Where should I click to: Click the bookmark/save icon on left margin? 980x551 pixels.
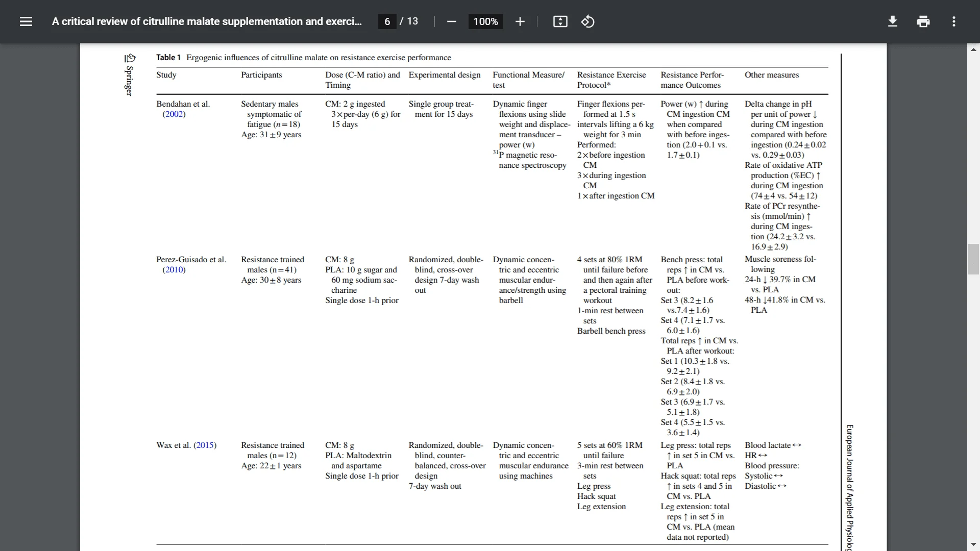(x=130, y=59)
